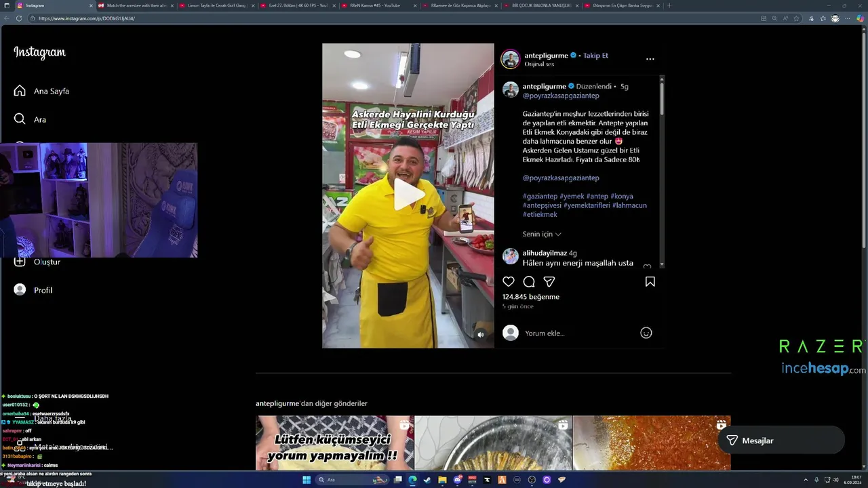Expand the Senin için comment sort dropdown

click(x=542, y=234)
